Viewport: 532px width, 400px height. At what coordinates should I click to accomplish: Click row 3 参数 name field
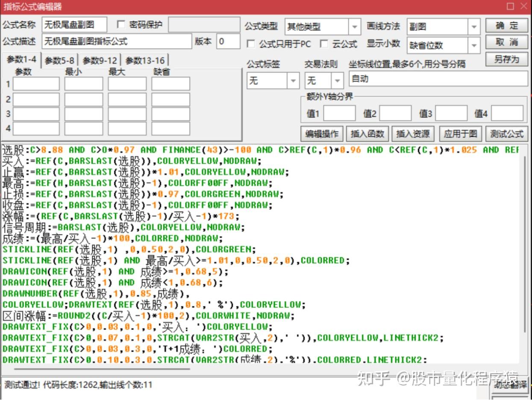click(36, 114)
